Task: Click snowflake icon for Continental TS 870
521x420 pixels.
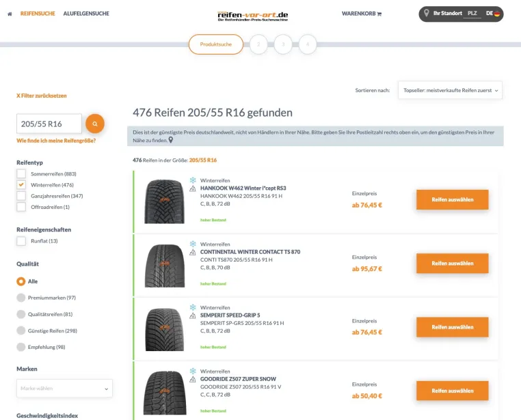Action: 193,244
